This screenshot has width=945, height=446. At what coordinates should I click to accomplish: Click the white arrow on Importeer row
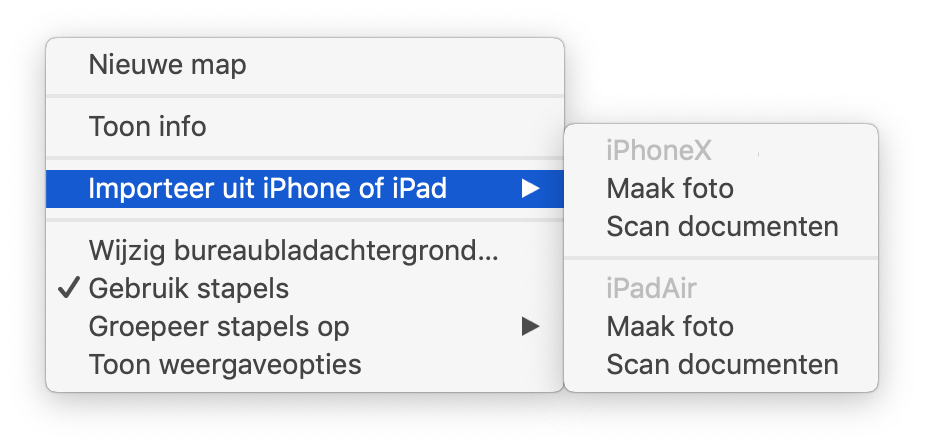pos(530,189)
